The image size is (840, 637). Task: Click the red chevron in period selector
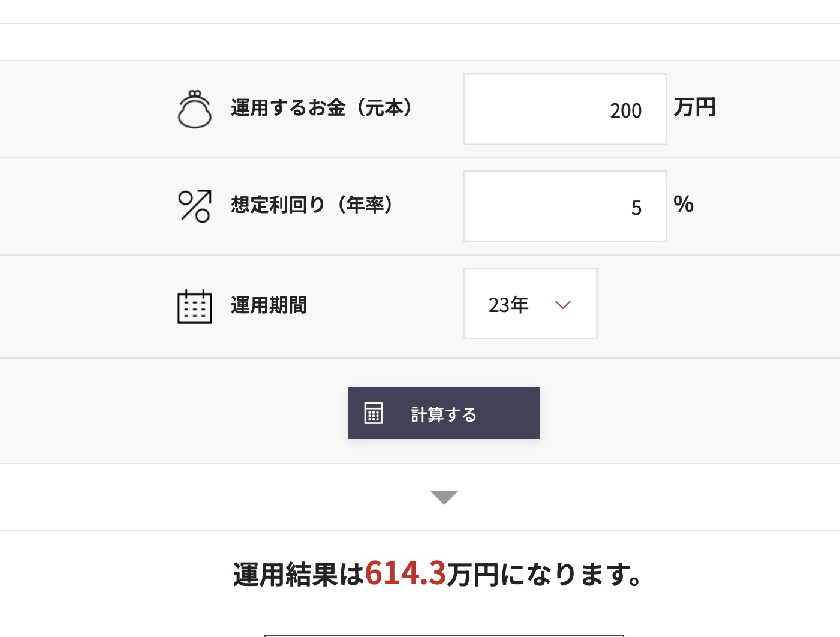click(563, 305)
